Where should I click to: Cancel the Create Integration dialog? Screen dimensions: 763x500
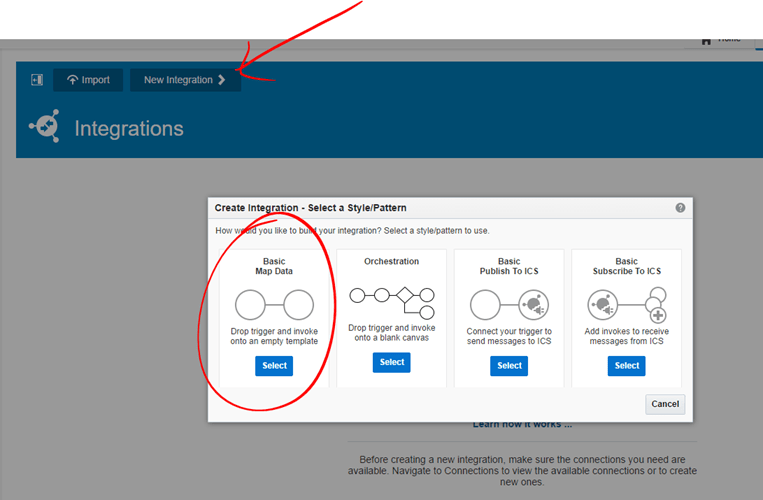(x=665, y=404)
